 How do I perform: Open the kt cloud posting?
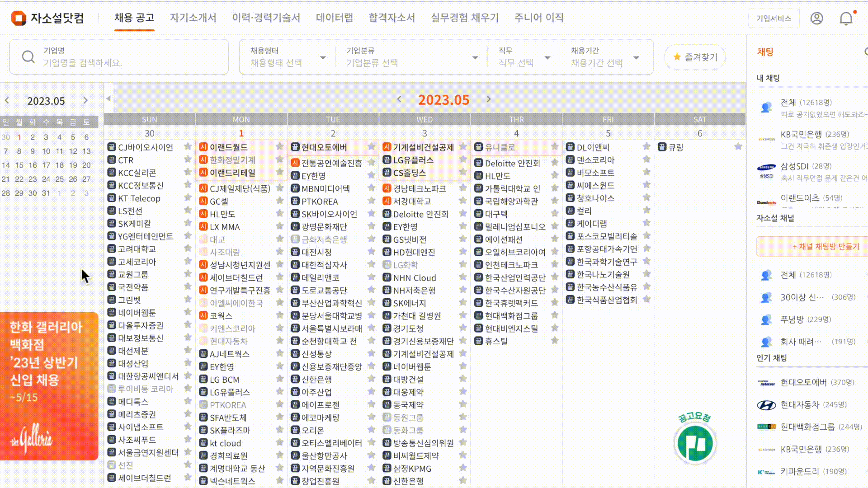tap(226, 443)
